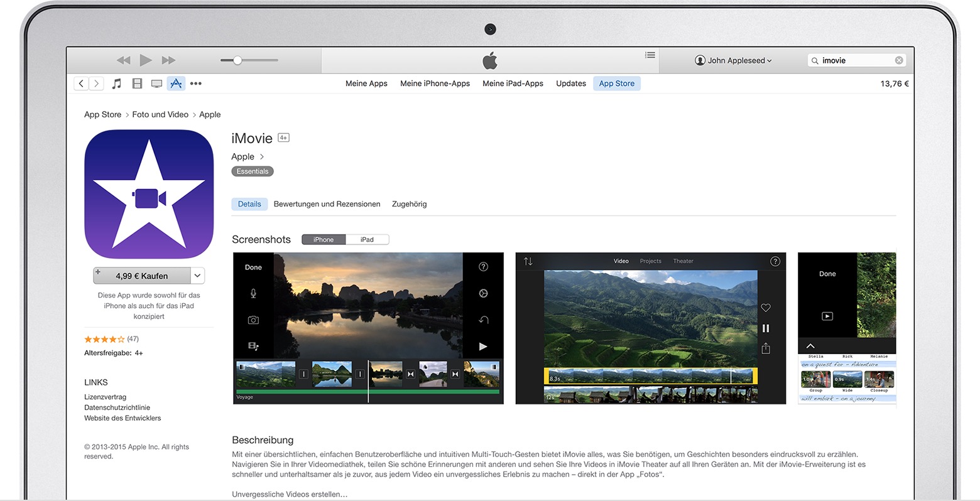The height and width of the screenshot is (501, 980).
Task: Select the Details tab
Action: [x=249, y=204]
